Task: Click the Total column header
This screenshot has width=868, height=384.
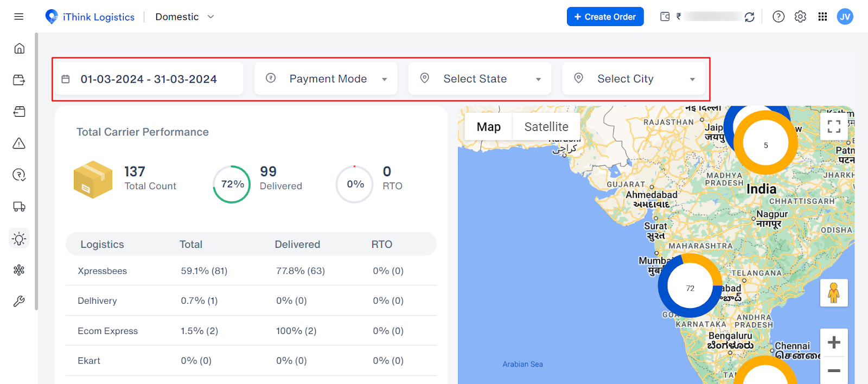Action: point(191,245)
